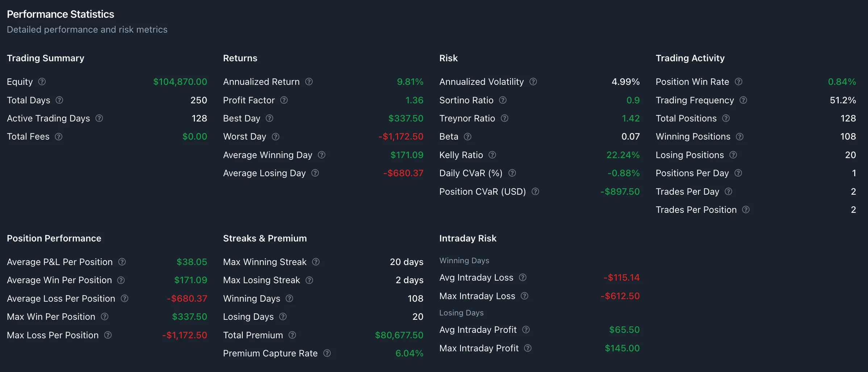Viewport: 868px width, 372px height.
Task: Click the question mark beside Sortino Ratio
Action: coord(502,100)
